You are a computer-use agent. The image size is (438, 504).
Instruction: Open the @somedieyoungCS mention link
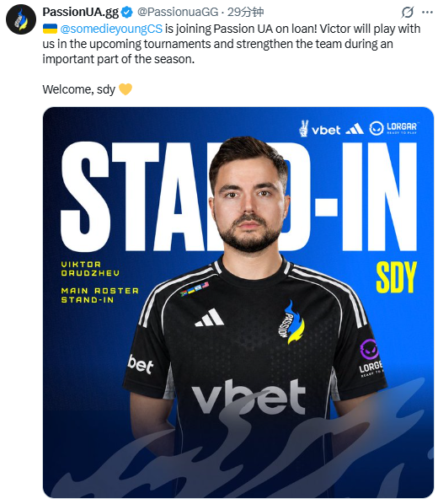(111, 29)
